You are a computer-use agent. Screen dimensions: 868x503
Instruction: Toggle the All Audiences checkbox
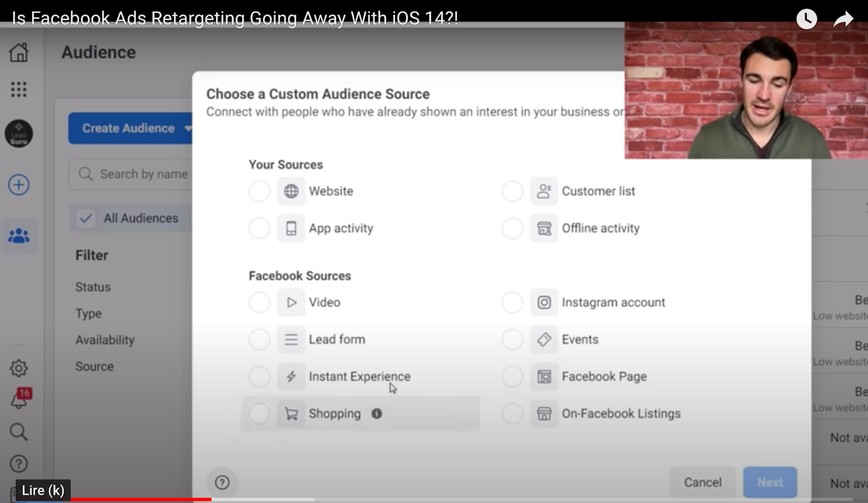click(85, 218)
